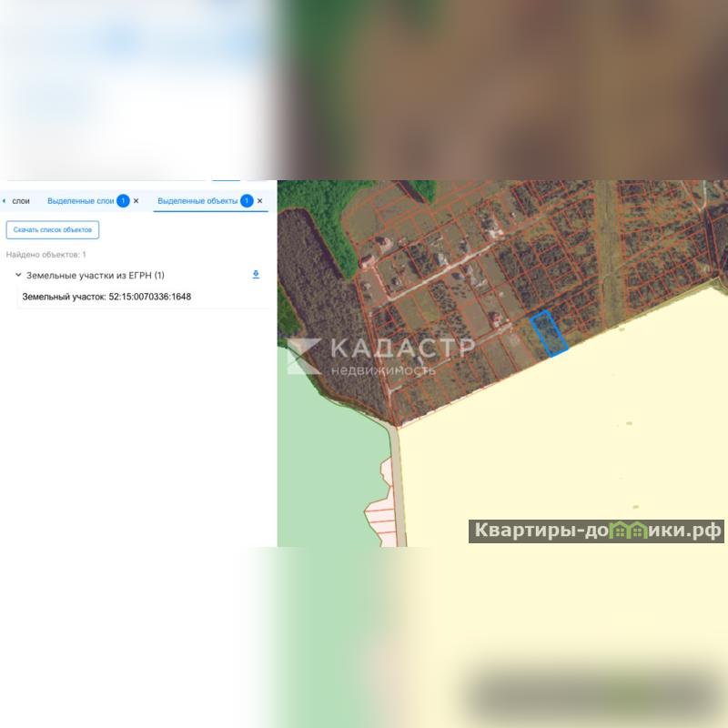Open the Выделенные слои tab
The height and width of the screenshot is (728, 728).
click(x=80, y=201)
